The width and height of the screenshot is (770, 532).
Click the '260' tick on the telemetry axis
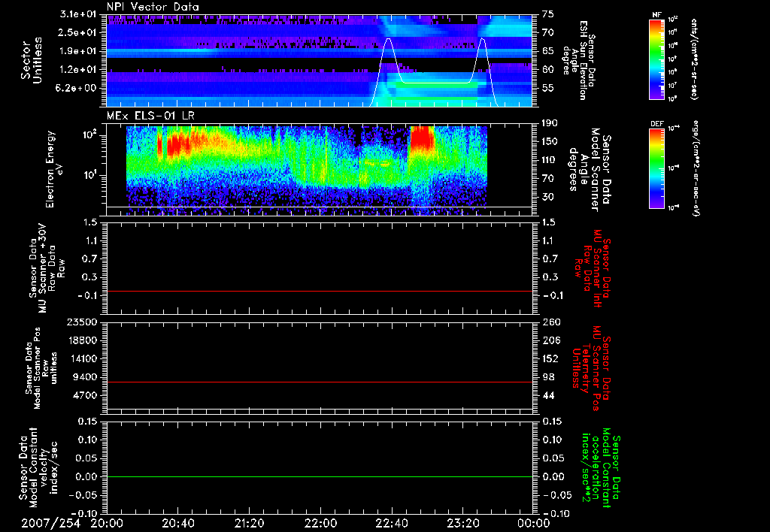[x=551, y=322]
